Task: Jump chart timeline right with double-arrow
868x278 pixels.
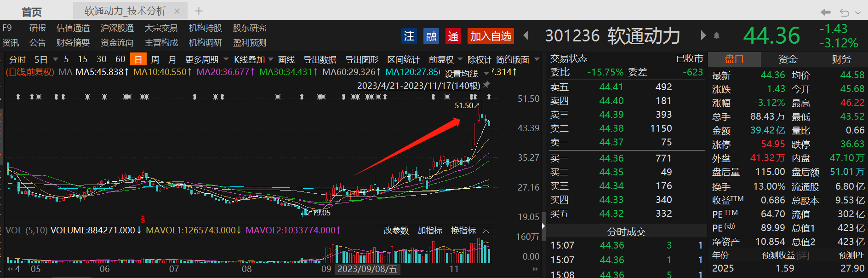Action: pos(535,269)
